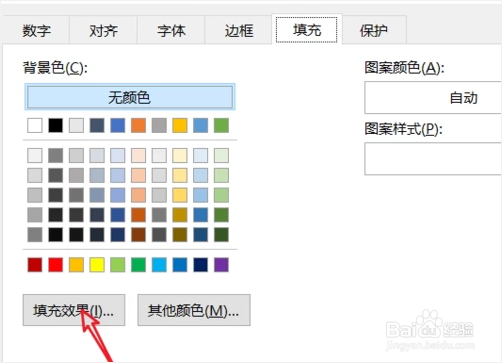
Task: Select the 字体 tab
Action: (x=171, y=31)
